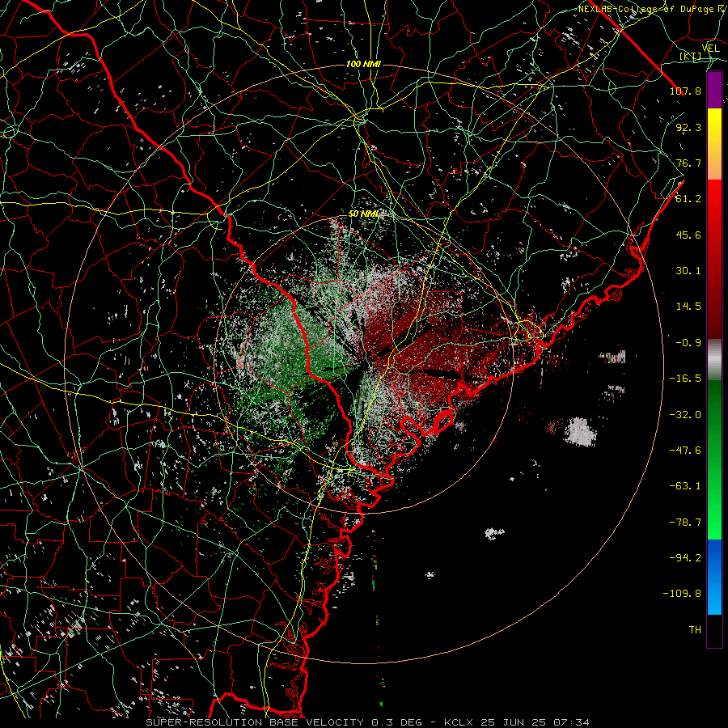
Task: Click the -94.2 velocity scale value
Action: [x=685, y=558]
